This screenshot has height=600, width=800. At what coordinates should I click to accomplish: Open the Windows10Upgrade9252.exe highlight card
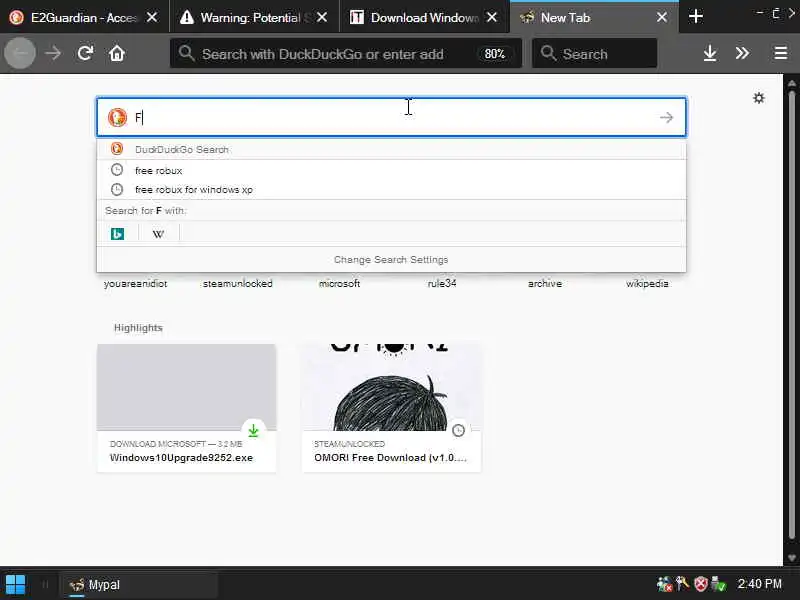(x=187, y=408)
